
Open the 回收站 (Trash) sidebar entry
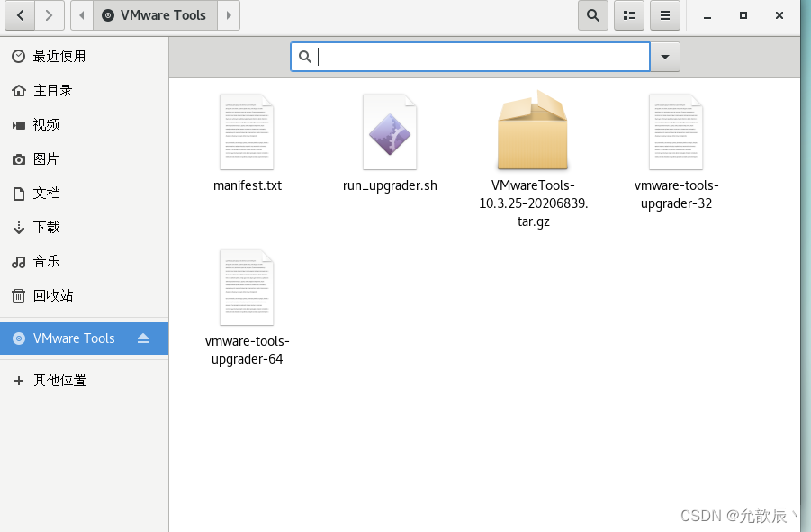coord(85,295)
